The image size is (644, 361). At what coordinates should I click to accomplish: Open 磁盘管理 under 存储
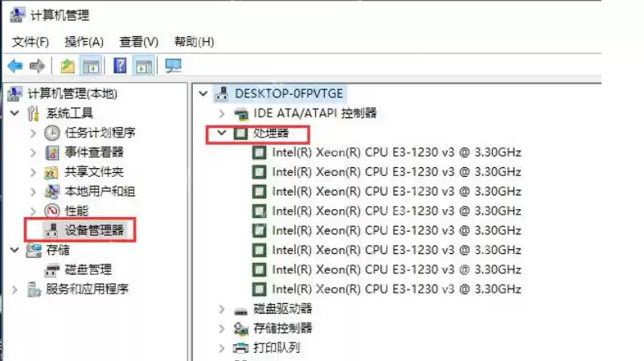click(88, 269)
